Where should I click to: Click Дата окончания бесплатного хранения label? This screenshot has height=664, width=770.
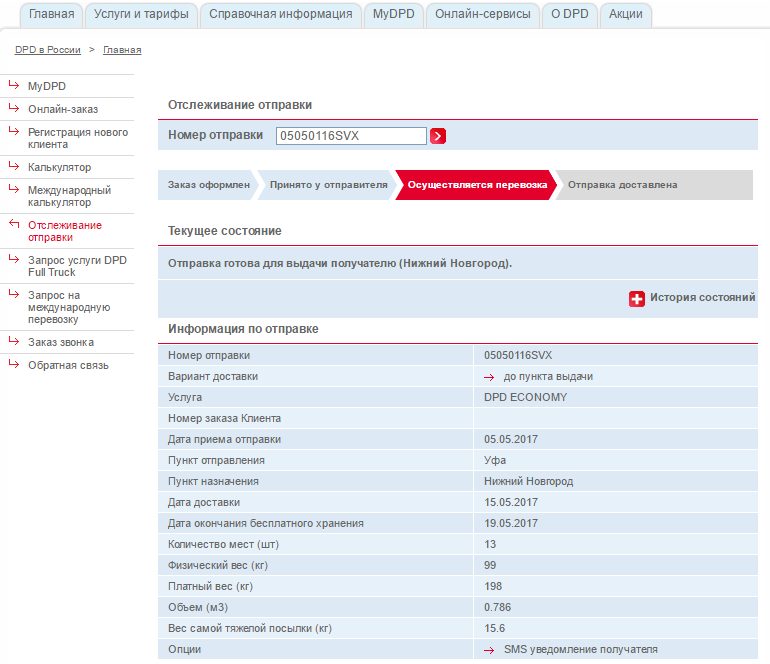point(266,524)
